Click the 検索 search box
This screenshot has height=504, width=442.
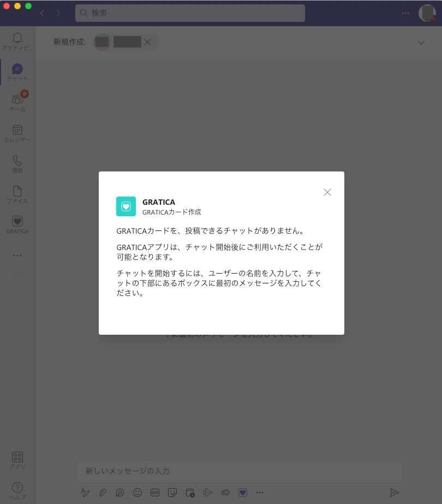pos(190,13)
